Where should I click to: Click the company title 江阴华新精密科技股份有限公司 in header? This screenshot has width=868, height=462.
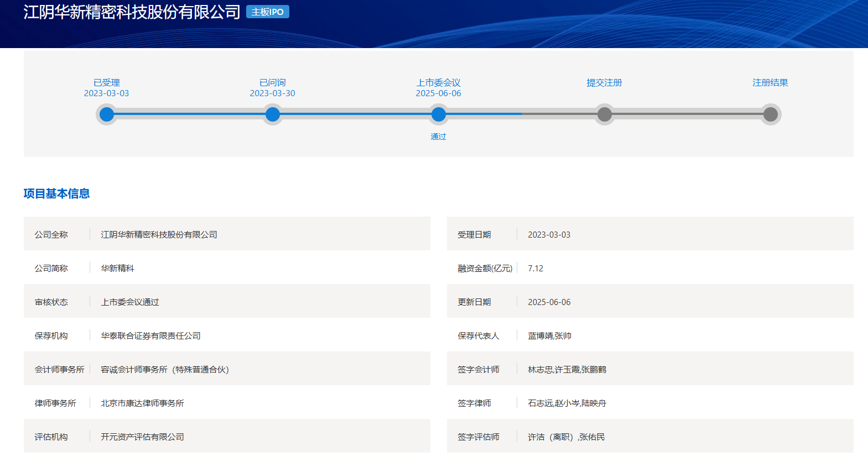point(132,12)
